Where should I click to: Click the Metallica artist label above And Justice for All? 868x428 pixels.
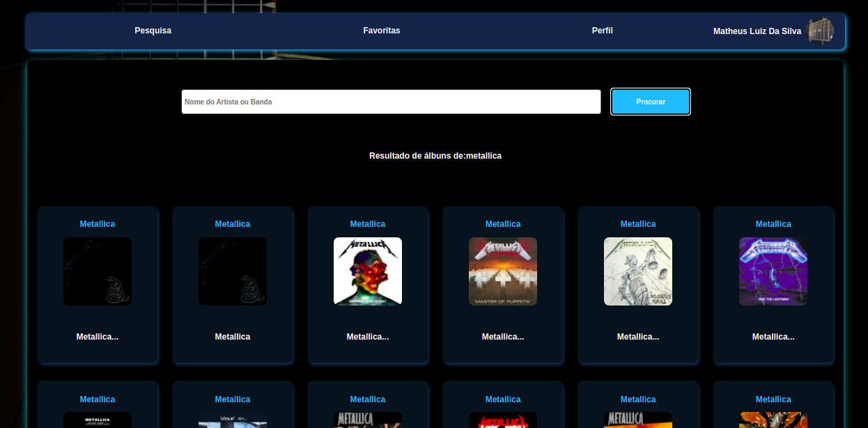(638, 224)
